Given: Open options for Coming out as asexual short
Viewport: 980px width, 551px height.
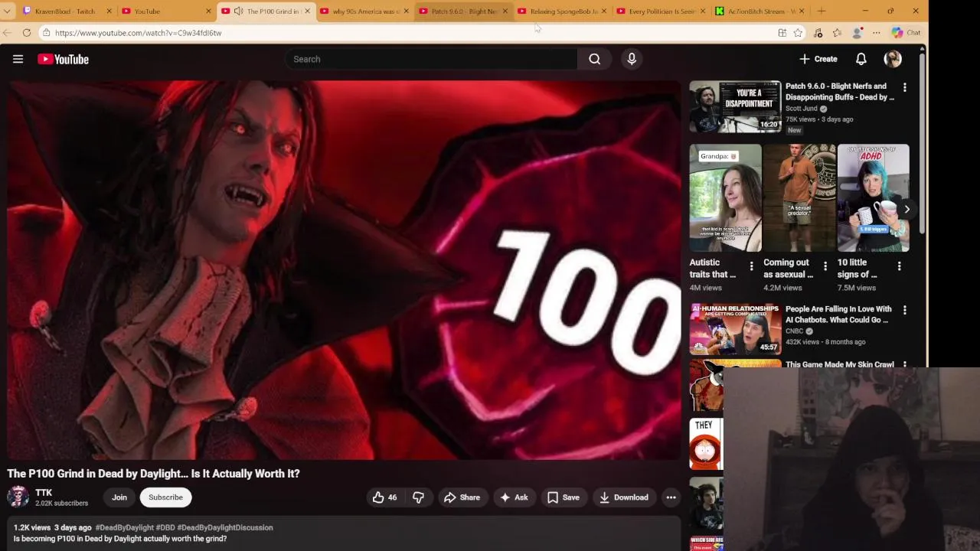Looking at the screenshot, I should pyautogui.click(x=825, y=266).
